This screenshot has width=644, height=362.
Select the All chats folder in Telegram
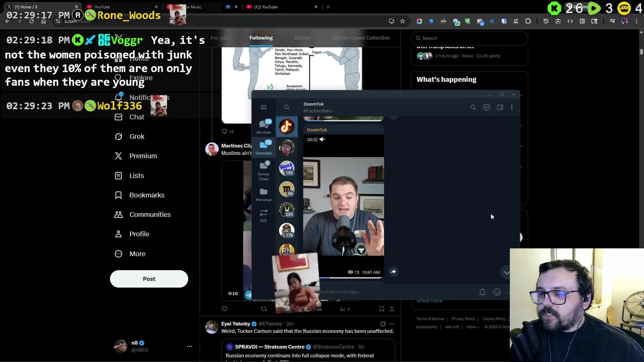pos(264,127)
